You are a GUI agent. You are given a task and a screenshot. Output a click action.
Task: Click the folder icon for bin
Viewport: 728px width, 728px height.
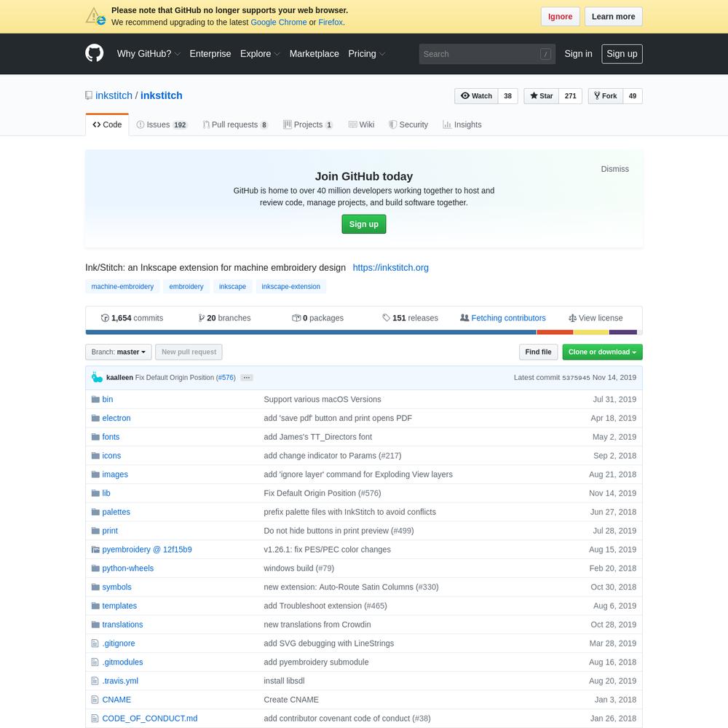coord(95,399)
